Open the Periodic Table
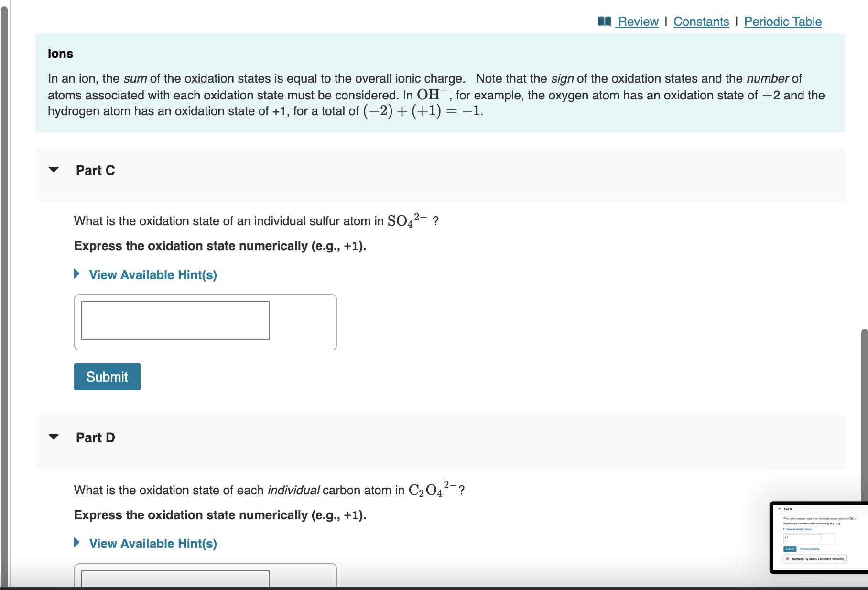The width and height of the screenshot is (868, 590). 782,21
